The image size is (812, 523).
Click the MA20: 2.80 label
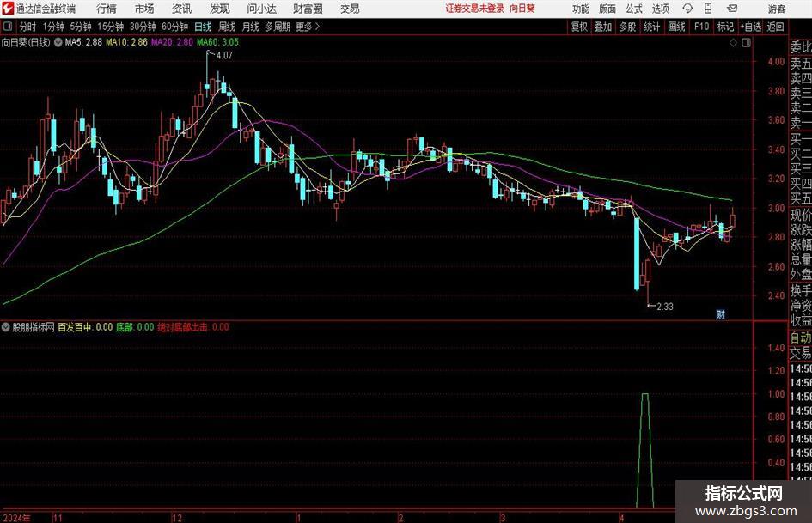click(172, 42)
